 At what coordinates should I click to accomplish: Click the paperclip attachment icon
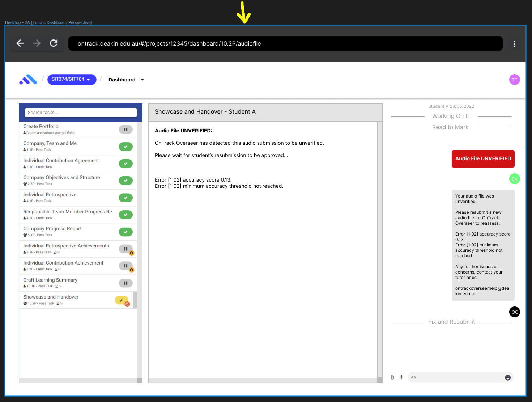[x=392, y=377]
